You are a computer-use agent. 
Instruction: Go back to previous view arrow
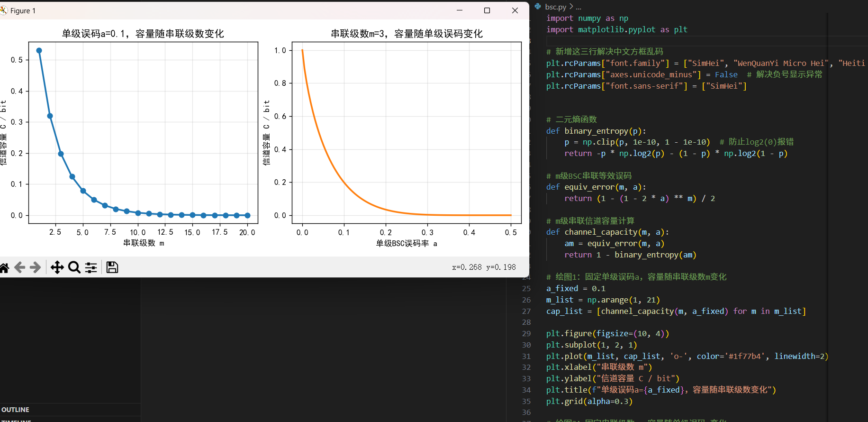point(20,267)
